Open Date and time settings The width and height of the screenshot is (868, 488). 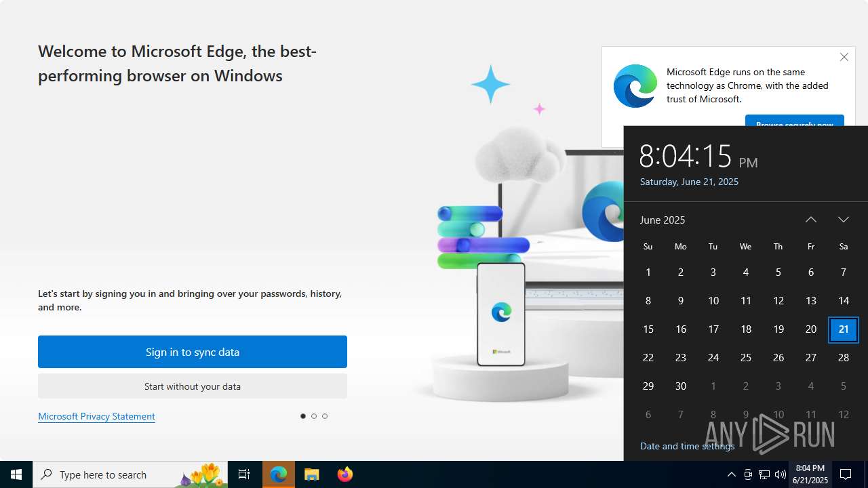(687, 446)
